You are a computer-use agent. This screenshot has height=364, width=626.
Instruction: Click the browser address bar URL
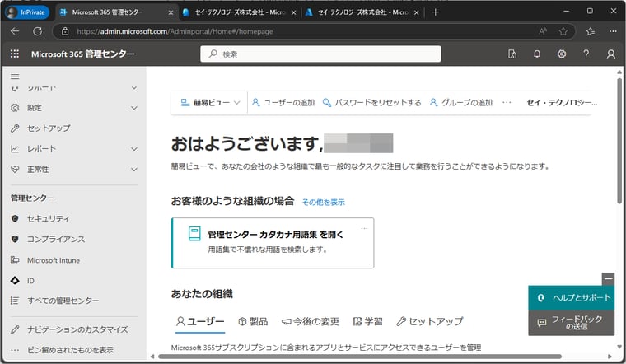tap(175, 31)
